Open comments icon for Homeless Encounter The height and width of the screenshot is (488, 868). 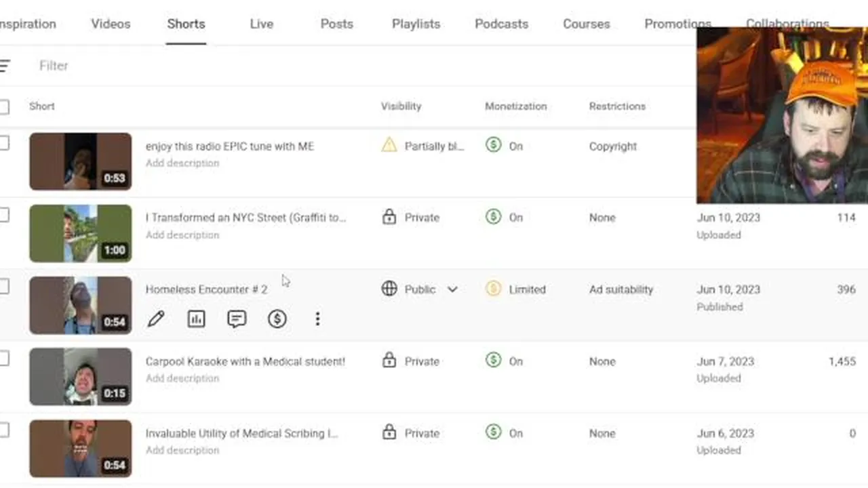(x=237, y=319)
